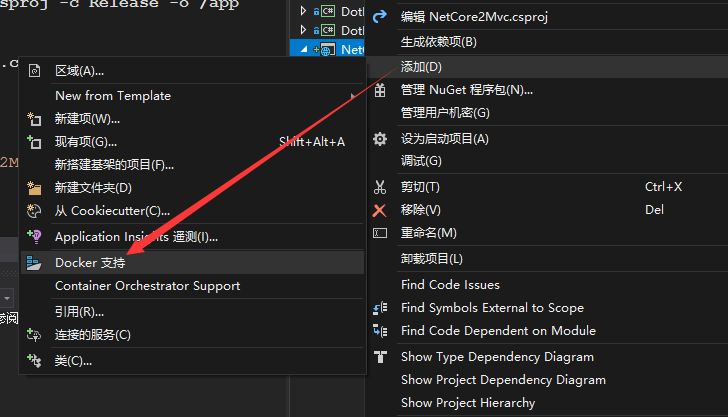The height and width of the screenshot is (417, 728).
Task: Click the New Item (新建项) icon
Action: click(34, 119)
